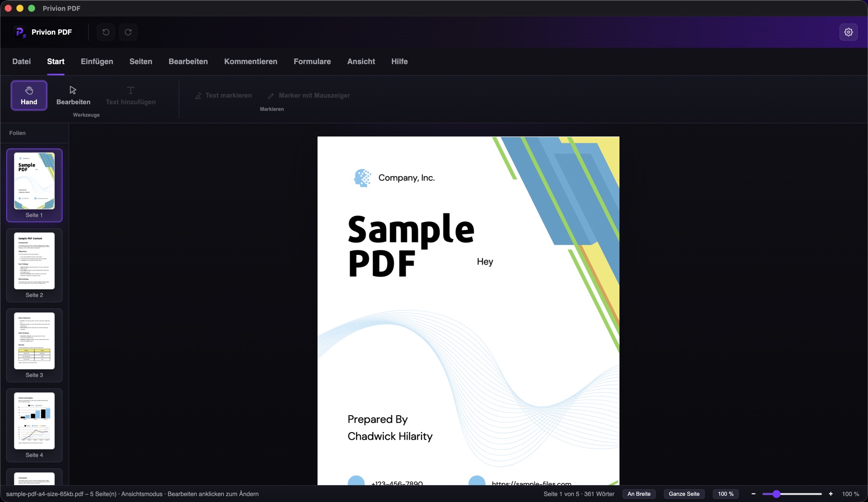The width and height of the screenshot is (868, 502).
Task: Click the 100 % zoom button
Action: tap(726, 494)
